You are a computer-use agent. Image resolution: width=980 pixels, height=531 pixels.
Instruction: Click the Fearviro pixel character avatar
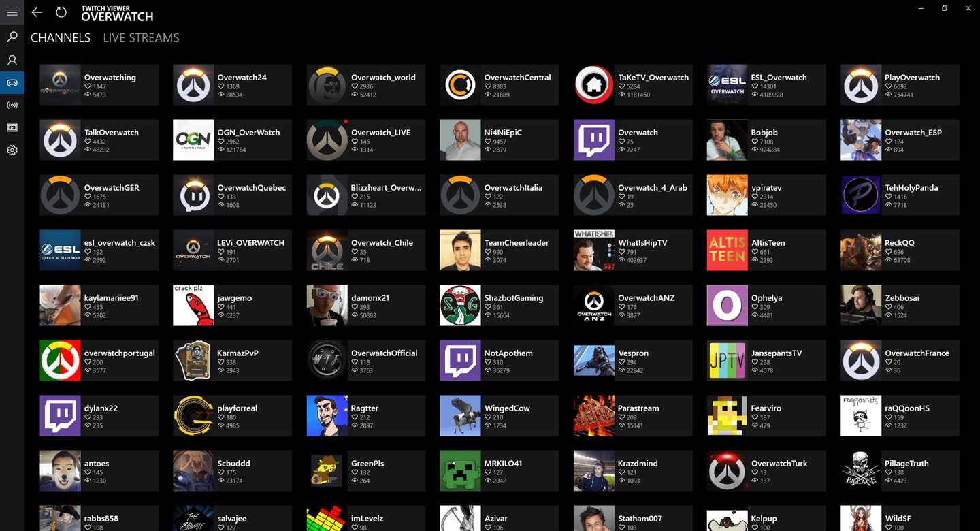pyautogui.click(x=727, y=416)
